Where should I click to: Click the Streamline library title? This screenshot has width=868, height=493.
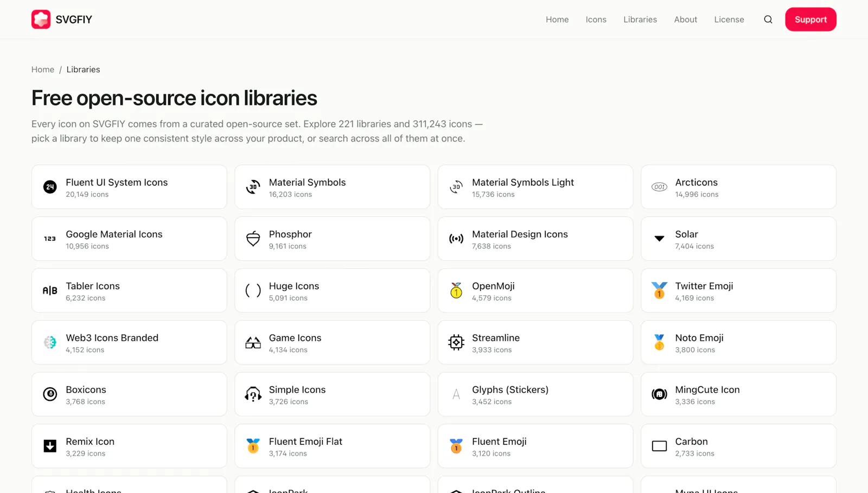pyautogui.click(x=496, y=338)
